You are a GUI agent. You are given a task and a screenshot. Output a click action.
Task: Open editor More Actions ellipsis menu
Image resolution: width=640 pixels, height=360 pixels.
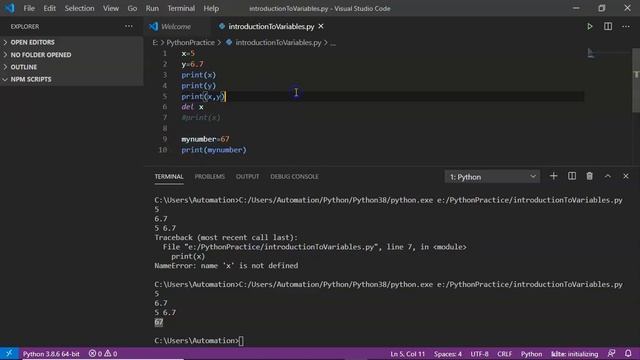tap(626, 27)
